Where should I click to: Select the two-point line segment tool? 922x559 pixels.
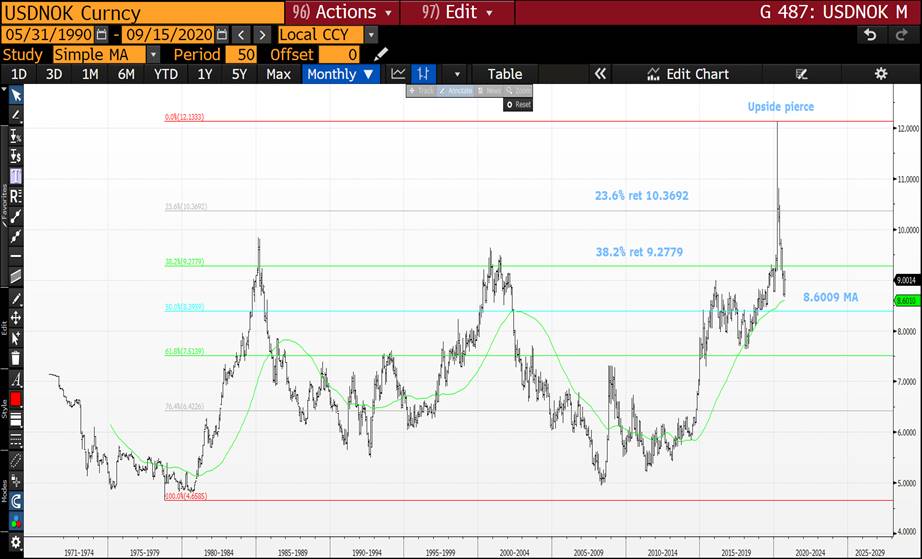pos(16,216)
